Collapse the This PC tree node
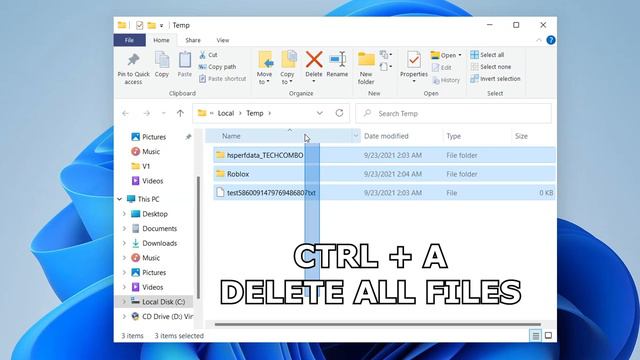The image size is (640, 360). pos(120,199)
